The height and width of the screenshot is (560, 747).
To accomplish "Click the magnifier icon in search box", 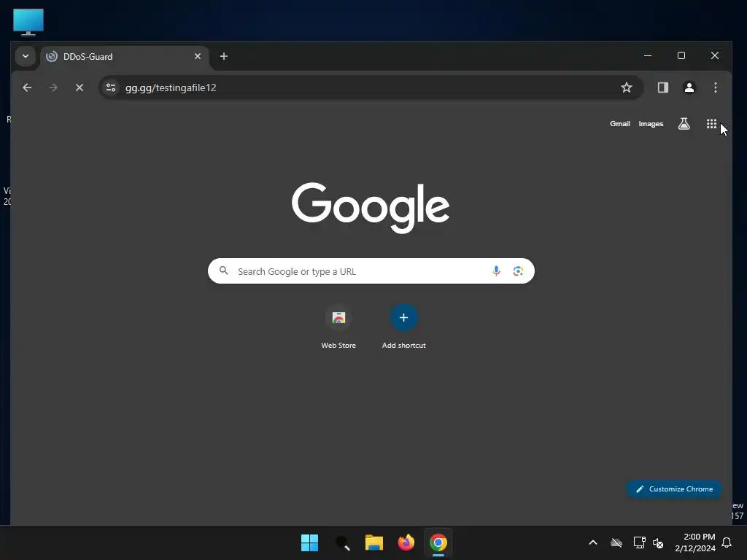I will 223,271.
